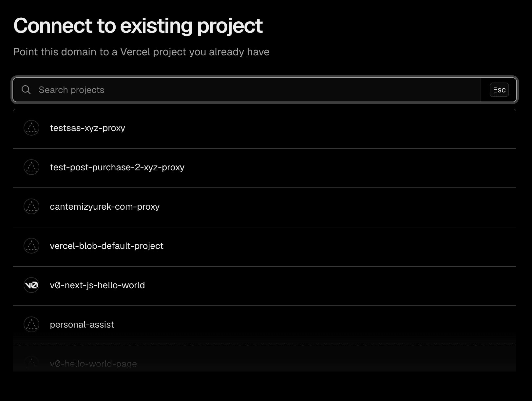
Task: Select the testsas-xyz-proxy project
Action: pyautogui.click(x=265, y=129)
